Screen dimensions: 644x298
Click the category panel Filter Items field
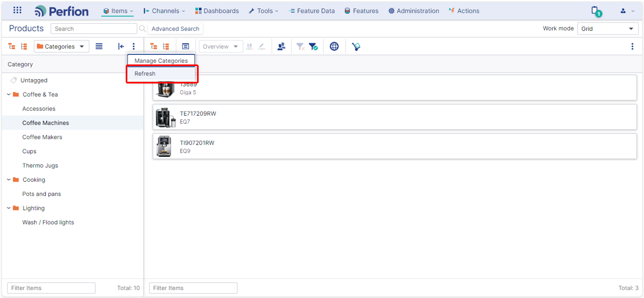click(x=51, y=288)
